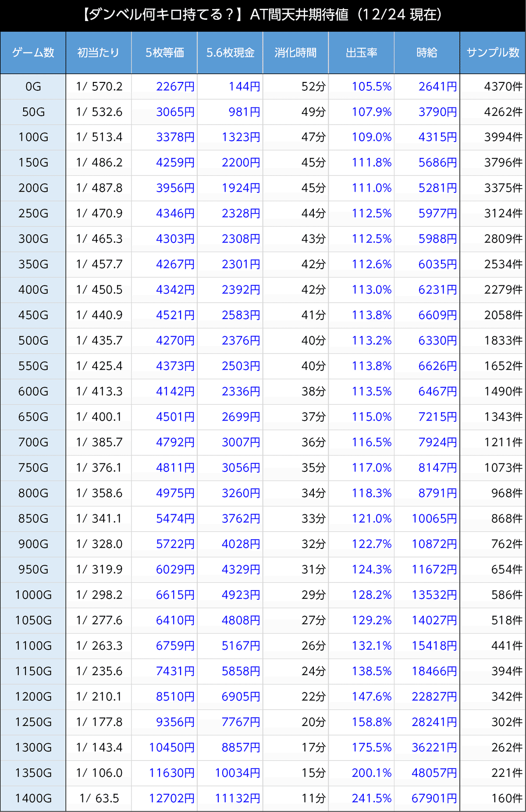
Task: Click the 6626円 hourly value
Action: [437, 367]
